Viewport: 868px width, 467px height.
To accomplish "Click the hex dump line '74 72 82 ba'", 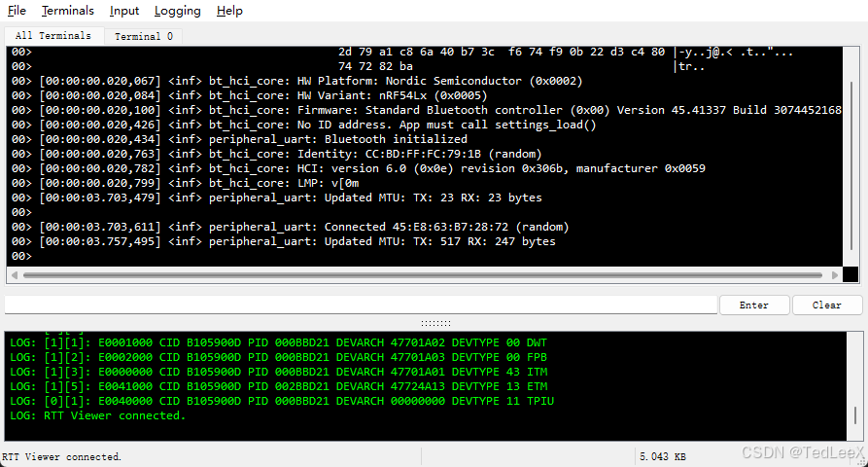I will pos(375,66).
